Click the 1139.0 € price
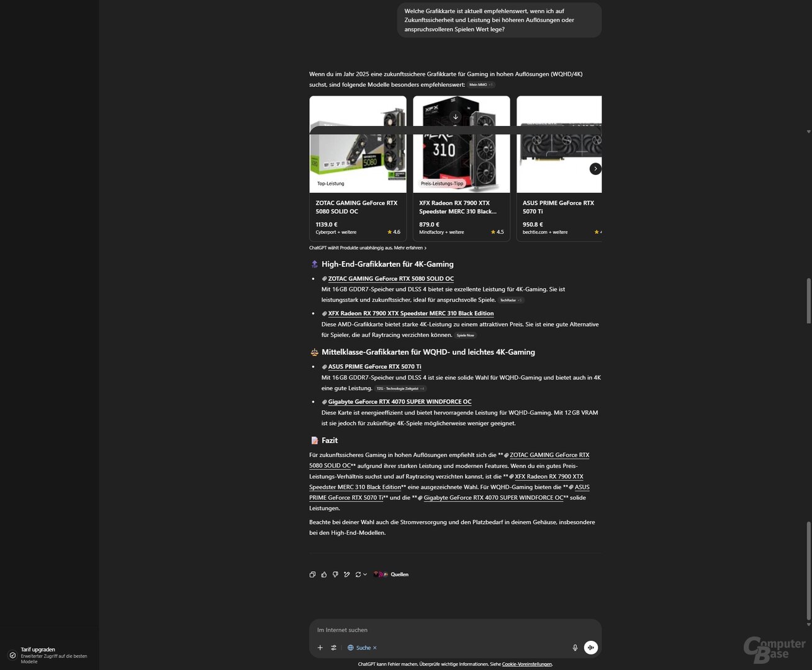The image size is (812, 670). click(327, 225)
